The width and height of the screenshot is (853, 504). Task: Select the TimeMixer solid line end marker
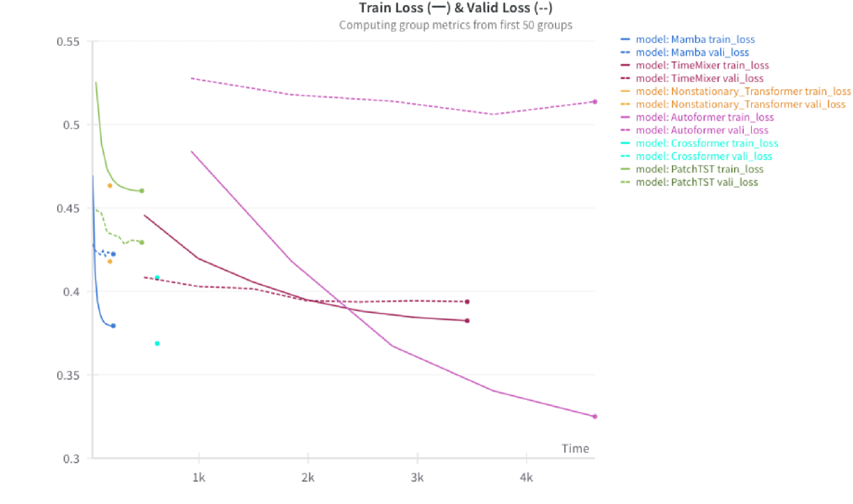[467, 321]
